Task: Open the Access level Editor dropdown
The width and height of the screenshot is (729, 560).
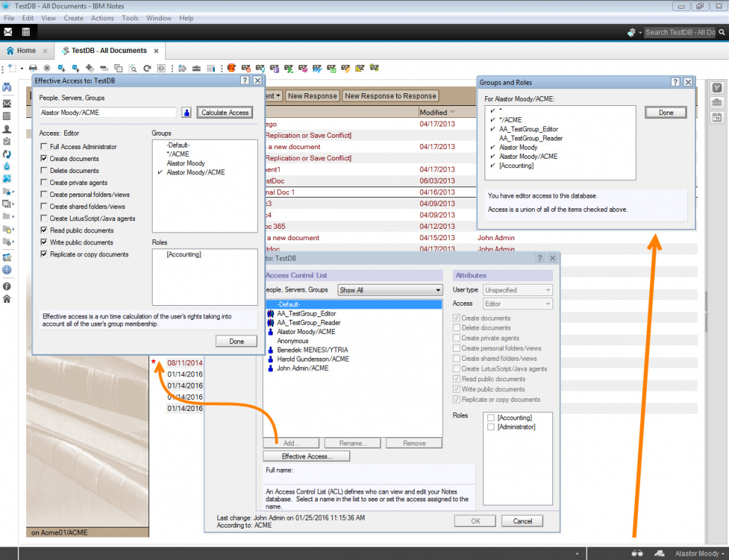Action: coord(518,304)
